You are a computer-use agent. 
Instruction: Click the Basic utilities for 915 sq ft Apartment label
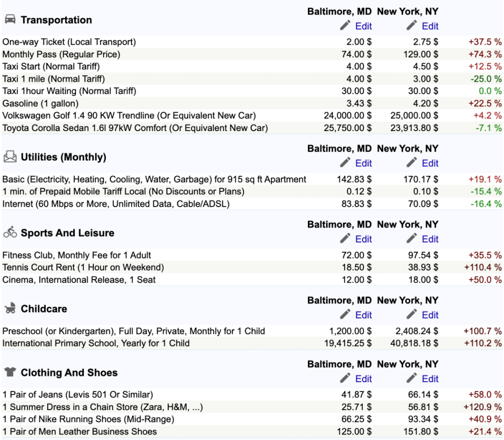pyautogui.click(x=154, y=179)
